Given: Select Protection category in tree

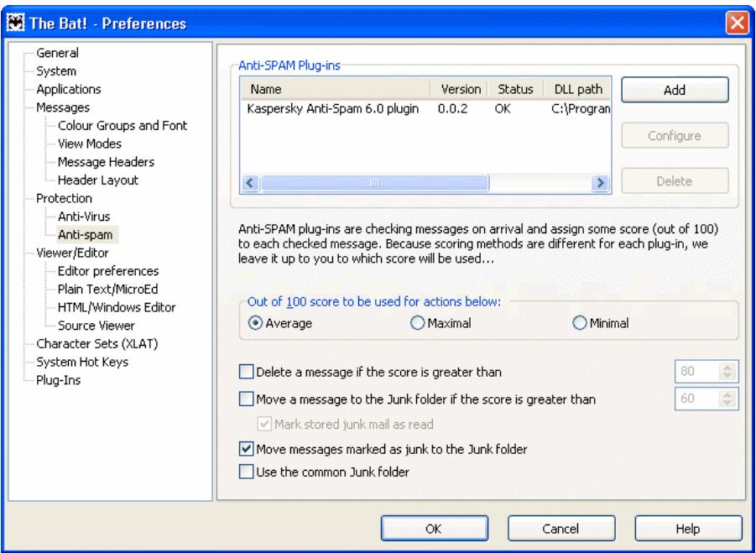Looking at the screenshot, I should (x=64, y=198).
